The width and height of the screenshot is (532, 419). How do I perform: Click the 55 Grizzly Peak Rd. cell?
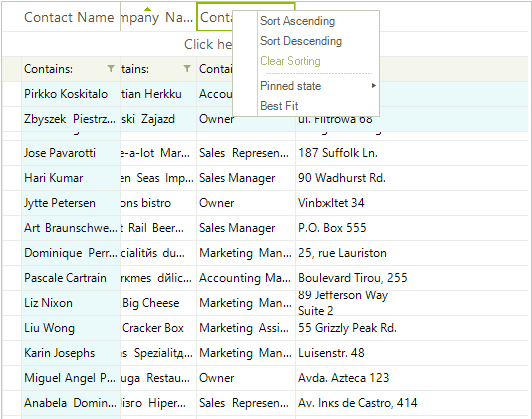click(x=412, y=328)
